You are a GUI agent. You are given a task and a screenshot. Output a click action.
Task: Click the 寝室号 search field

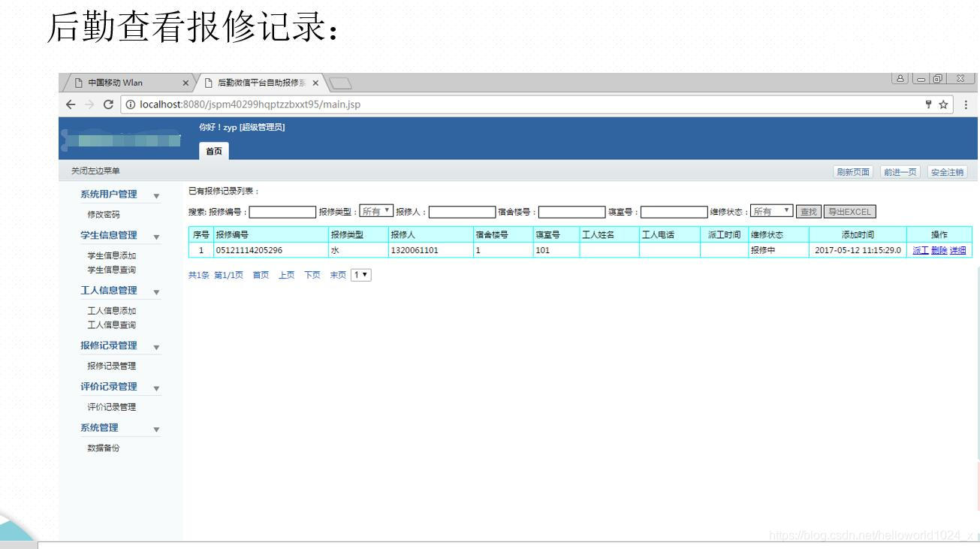click(x=674, y=212)
